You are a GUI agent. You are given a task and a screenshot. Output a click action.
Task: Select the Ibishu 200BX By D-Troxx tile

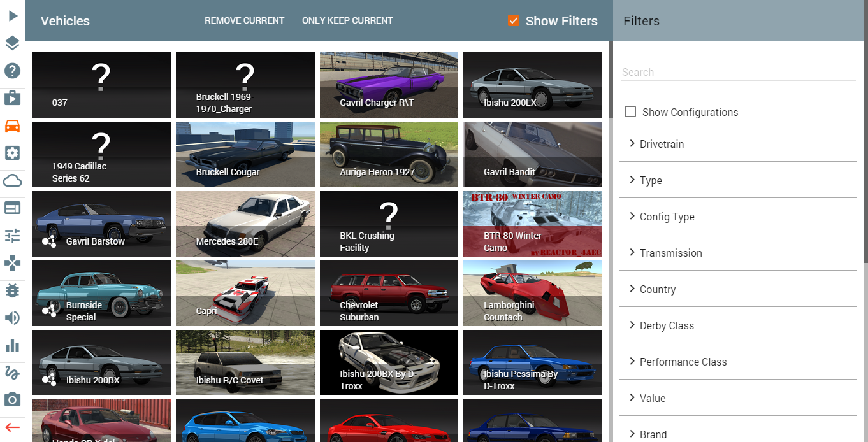(x=389, y=363)
